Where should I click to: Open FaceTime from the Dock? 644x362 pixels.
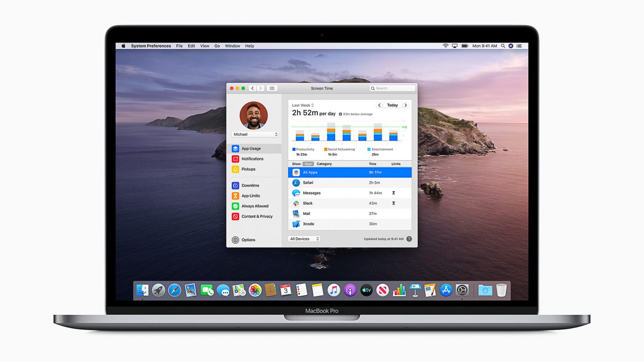pyautogui.click(x=207, y=290)
